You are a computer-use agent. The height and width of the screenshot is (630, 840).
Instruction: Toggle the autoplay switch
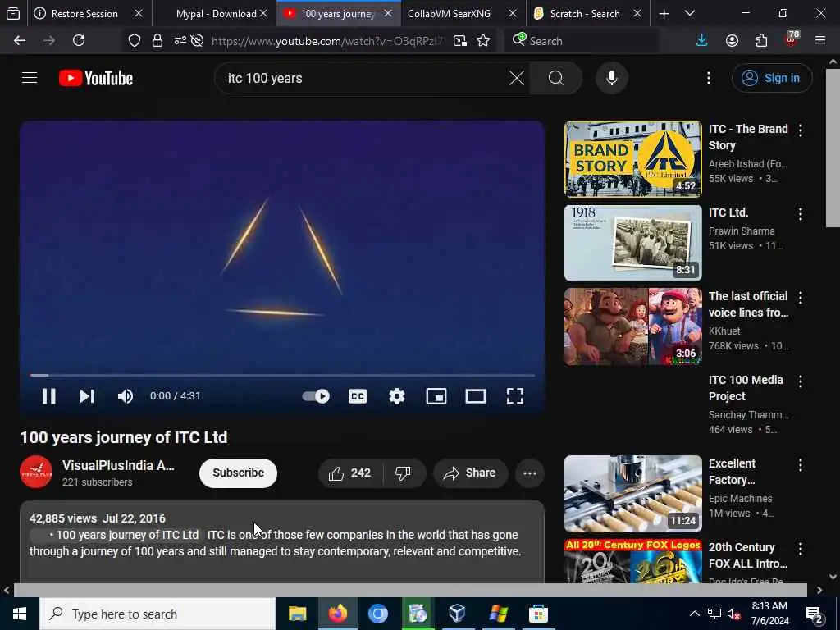[x=316, y=396]
